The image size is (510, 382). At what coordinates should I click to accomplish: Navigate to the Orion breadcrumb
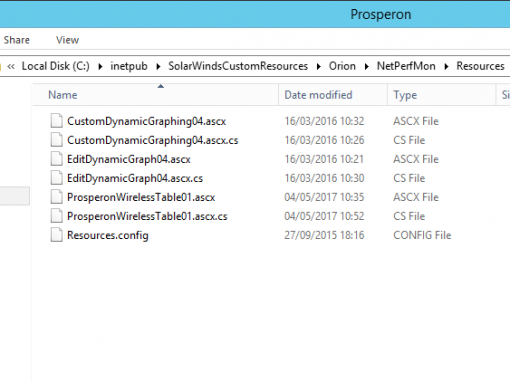pyautogui.click(x=342, y=66)
